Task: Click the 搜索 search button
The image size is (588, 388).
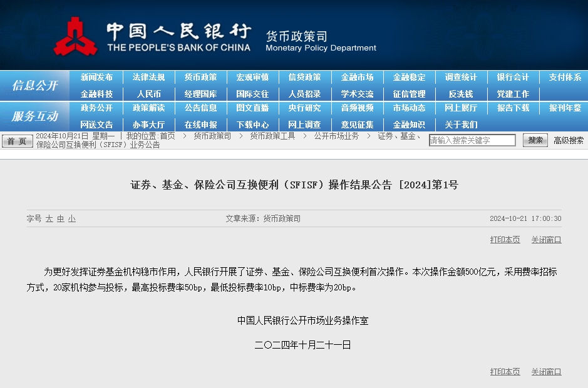Action: [535, 140]
